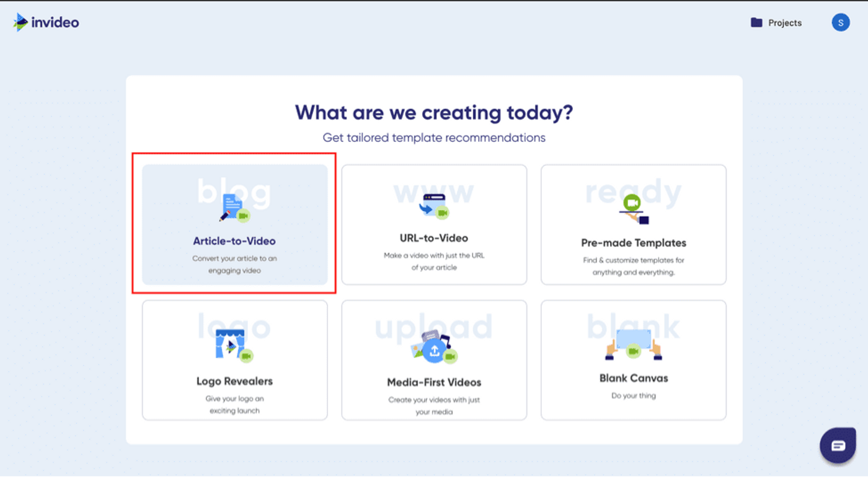Image resolution: width=868 pixels, height=477 pixels.
Task: Click the InVideo logo icon
Action: 21,22
